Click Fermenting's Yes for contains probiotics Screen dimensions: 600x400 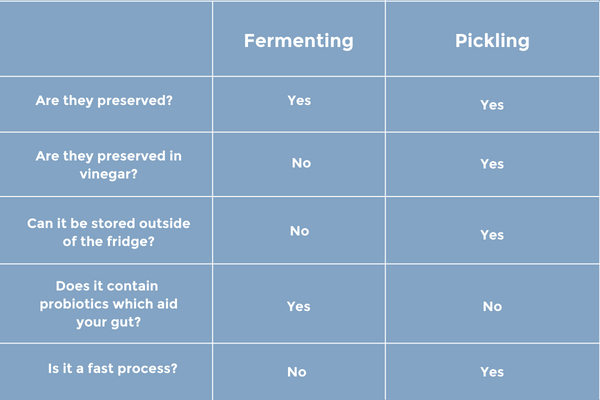point(299,307)
